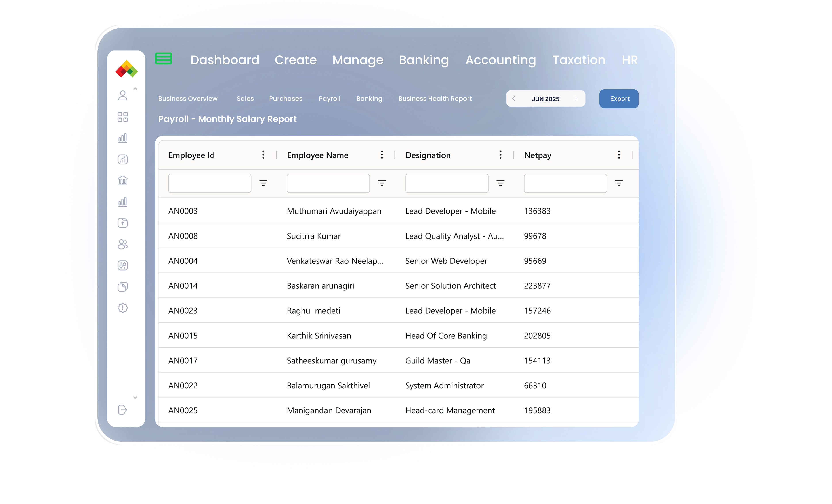Click the Netpay filter input

[565, 183]
